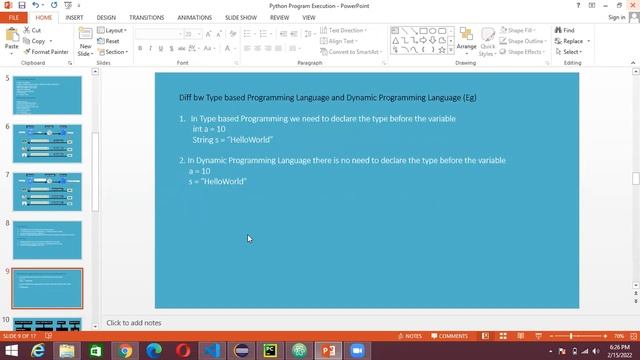640x360 pixels.
Task: Open Shape Fill dropdown
Action: coord(518,30)
